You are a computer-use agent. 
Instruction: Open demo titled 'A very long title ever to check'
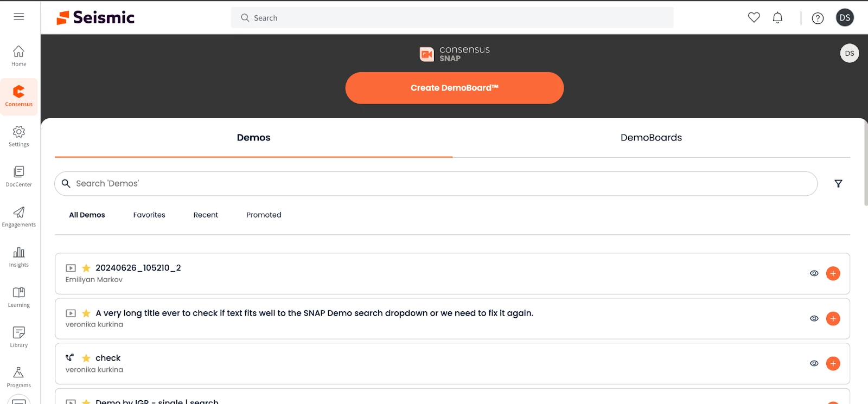click(315, 313)
